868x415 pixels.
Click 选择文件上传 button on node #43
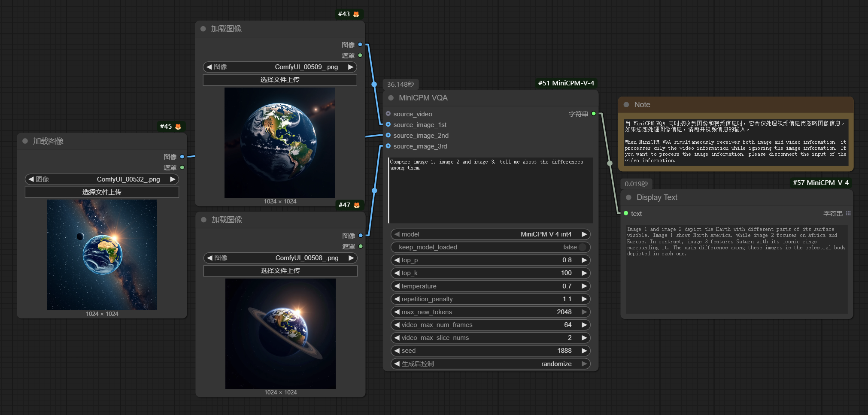[x=280, y=80]
